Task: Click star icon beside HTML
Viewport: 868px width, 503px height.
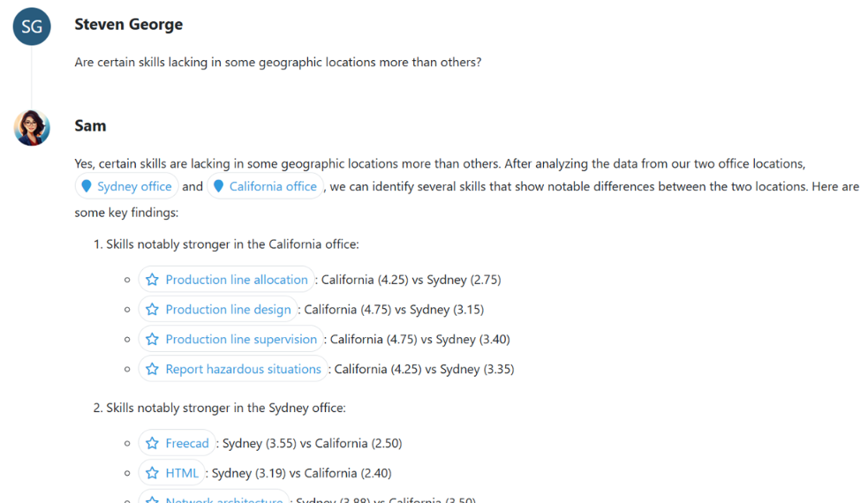Action: (152, 474)
